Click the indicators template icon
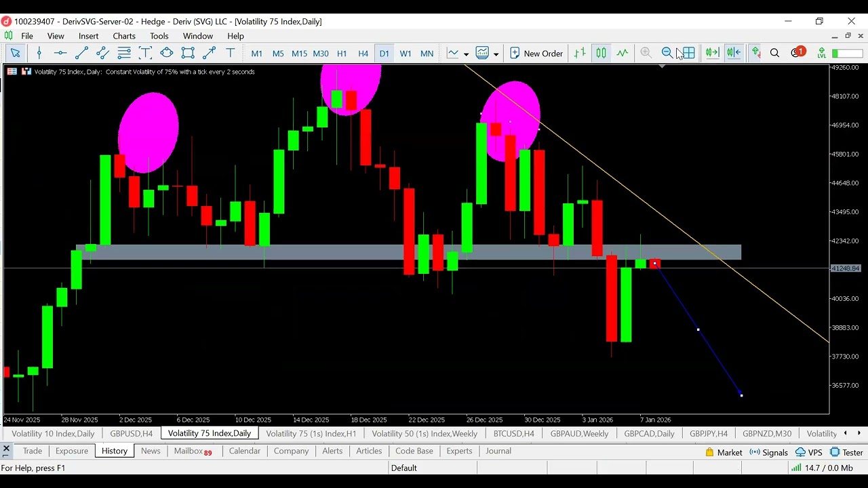 [483, 53]
